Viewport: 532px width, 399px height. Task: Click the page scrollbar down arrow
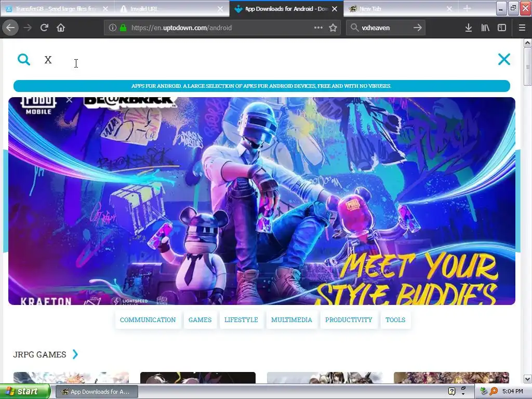point(527,379)
